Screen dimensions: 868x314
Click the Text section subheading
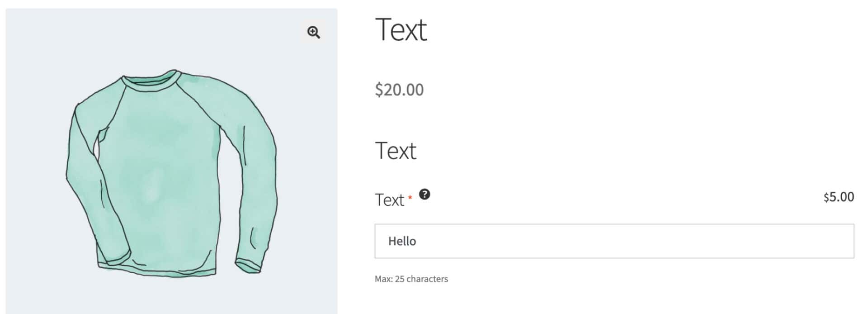[x=396, y=152]
